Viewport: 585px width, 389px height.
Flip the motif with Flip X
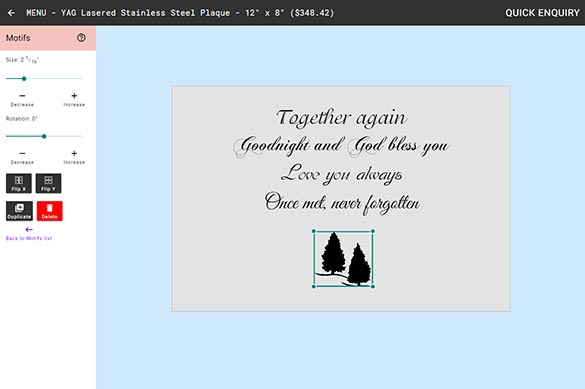19,183
